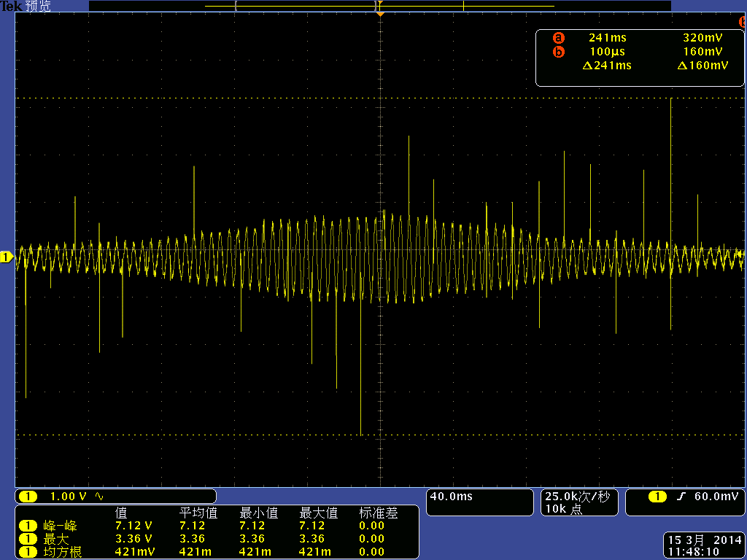Viewport: 747px width, 560px height.
Task: Select the orange trigger position marker
Action: [x=380, y=15]
